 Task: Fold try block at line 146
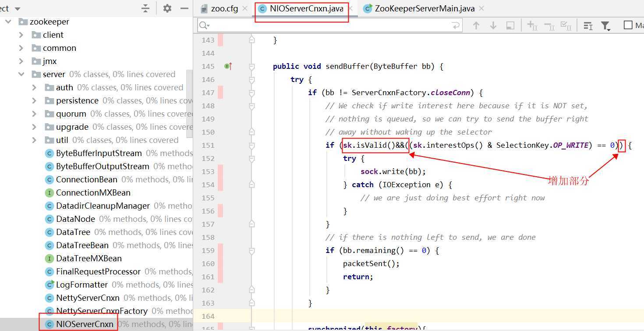[251, 80]
